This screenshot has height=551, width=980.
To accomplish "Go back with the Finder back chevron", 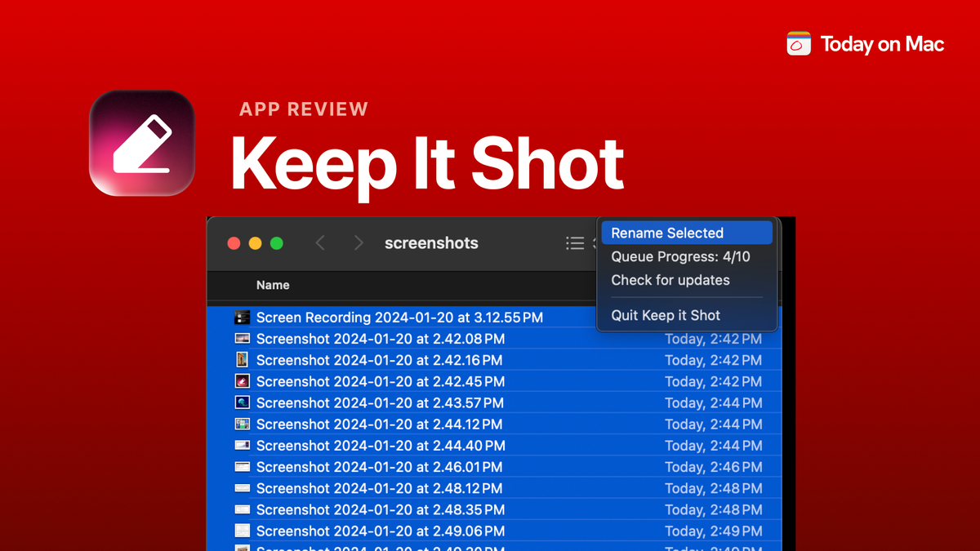I will pyautogui.click(x=320, y=243).
